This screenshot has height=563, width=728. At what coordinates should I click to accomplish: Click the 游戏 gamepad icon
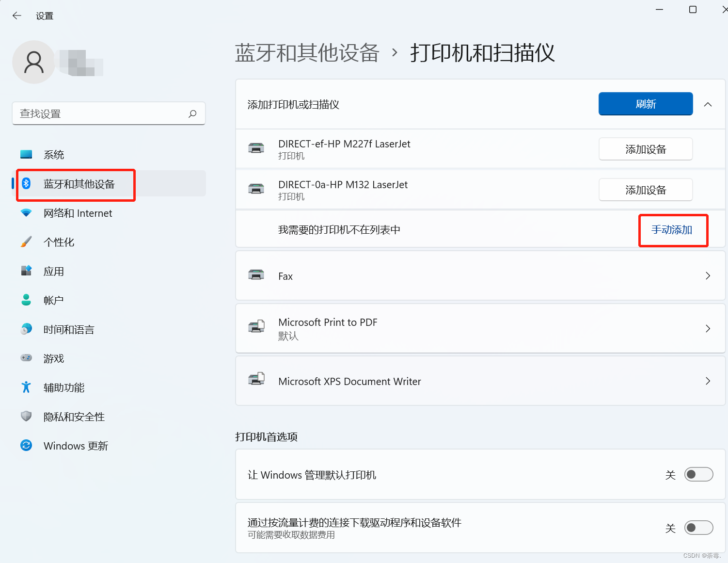[x=26, y=358]
